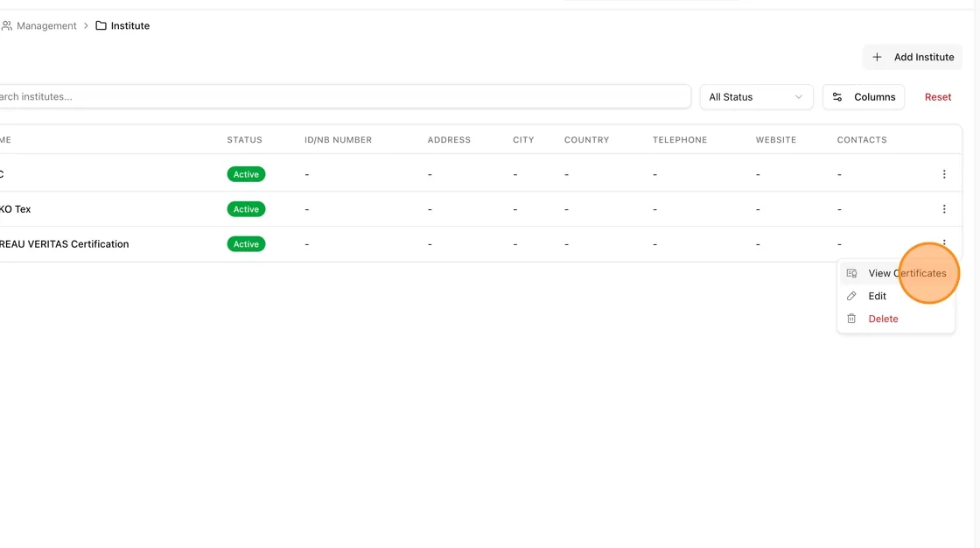Select the VERITAS Certification institute name

65,244
